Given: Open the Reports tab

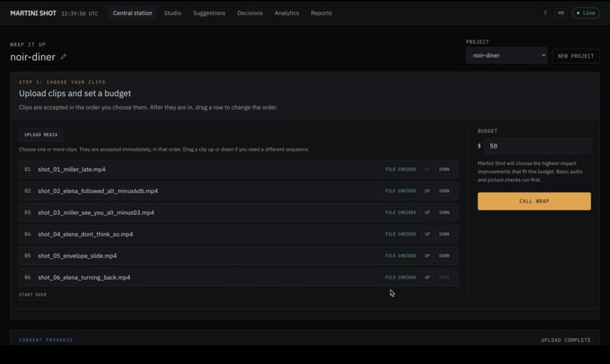Looking at the screenshot, I should (321, 13).
